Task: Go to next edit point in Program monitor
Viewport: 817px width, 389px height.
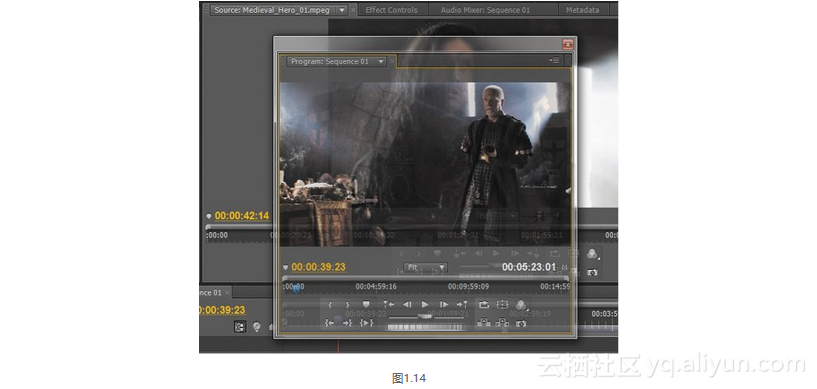Action: point(462,305)
